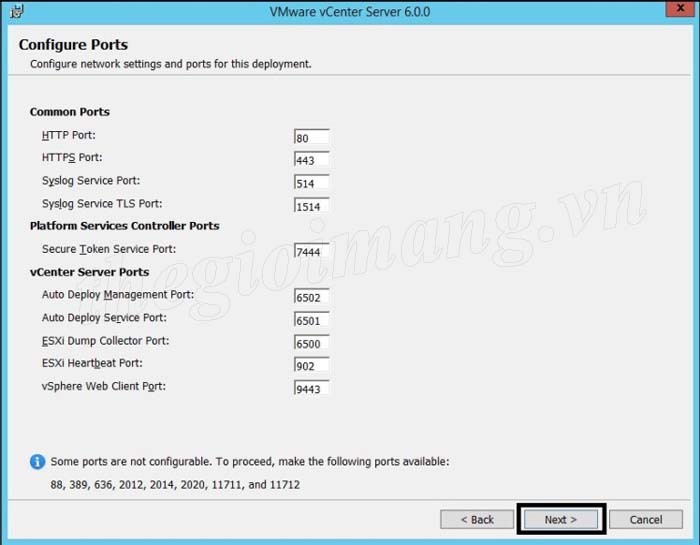Click the installer icon in title bar

pyautogui.click(x=17, y=11)
